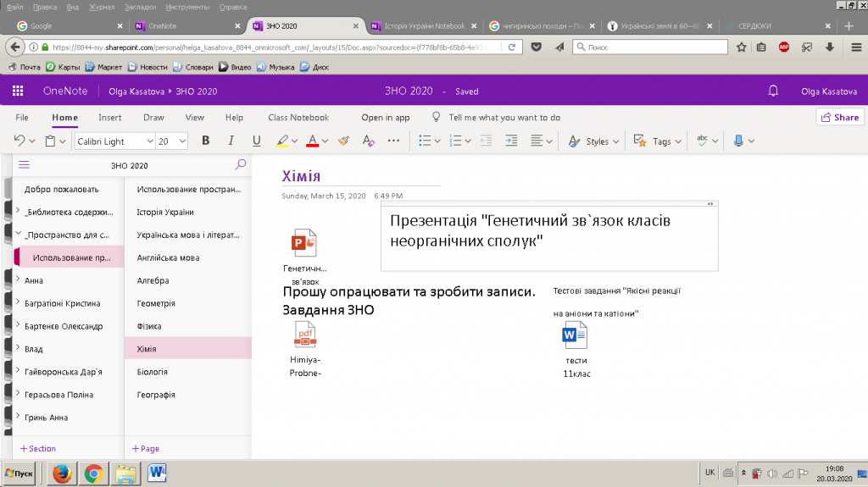Decrease the indent level
868x487 pixels.
(x=486, y=141)
